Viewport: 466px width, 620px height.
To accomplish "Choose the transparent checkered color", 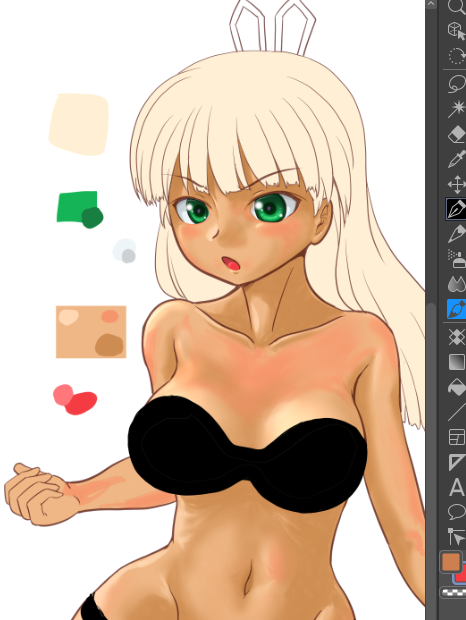I will click(453, 592).
